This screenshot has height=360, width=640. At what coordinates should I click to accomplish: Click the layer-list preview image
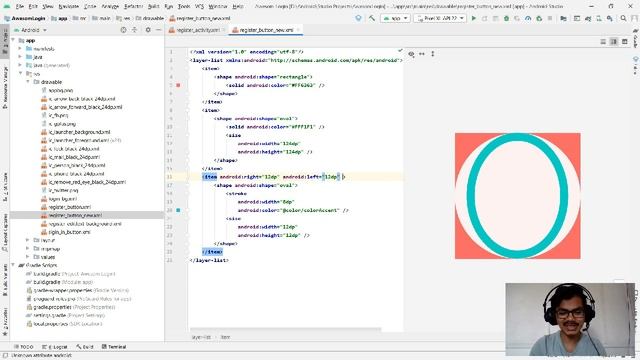click(x=518, y=196)
